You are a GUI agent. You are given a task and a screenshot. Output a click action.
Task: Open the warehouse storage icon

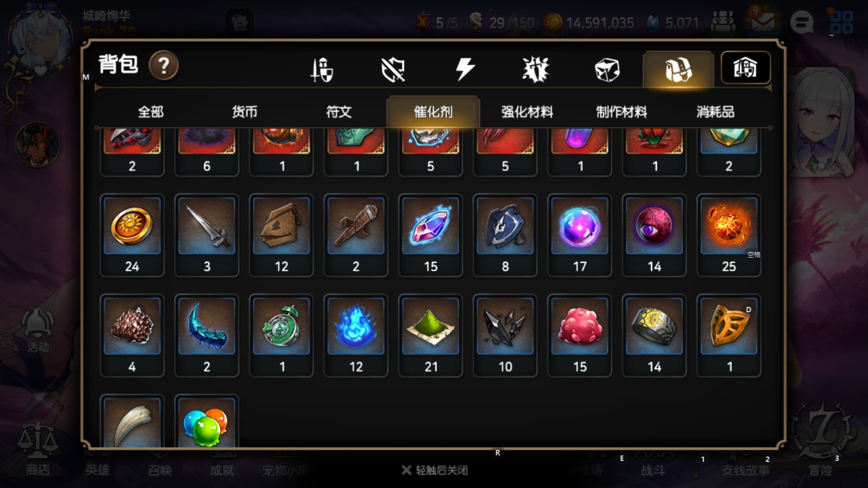746,68
